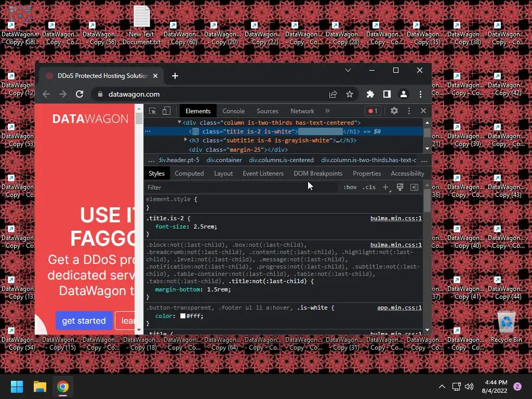Click the div.header.pt-5 breadcrumb
The height and width of the screenshot is (399, 532).
click(x=179, y=160)
